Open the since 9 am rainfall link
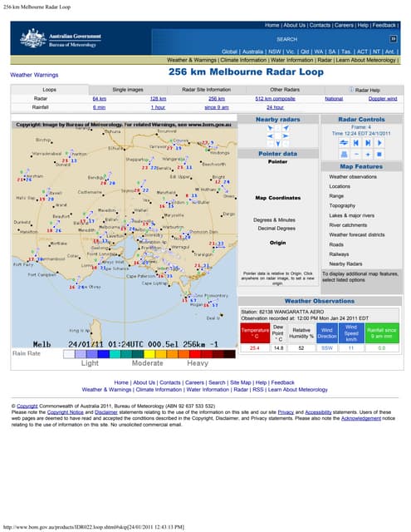The width and height of the screenshot is (411, 532). [x=217, y=107]
